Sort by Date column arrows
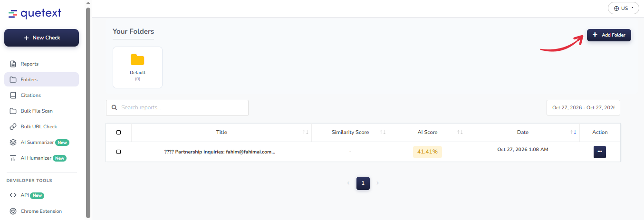This screenshot has width=644, height=220. pos(573,132)
